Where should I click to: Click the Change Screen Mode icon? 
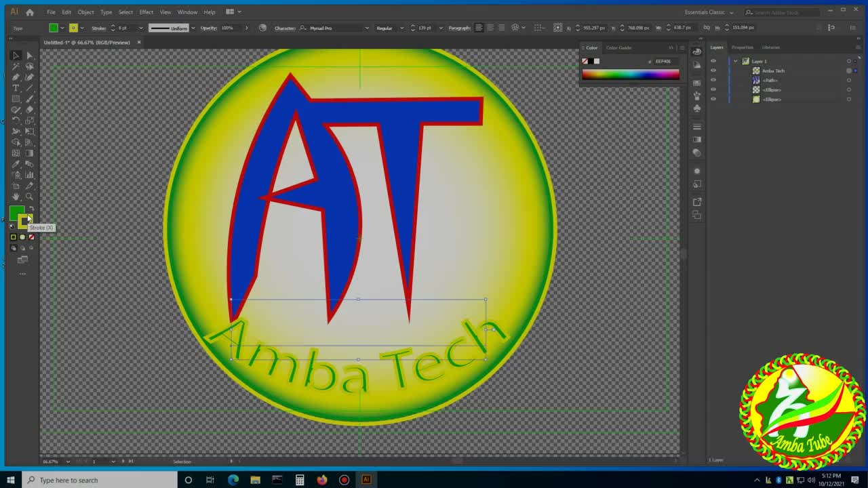click(22, 260)
